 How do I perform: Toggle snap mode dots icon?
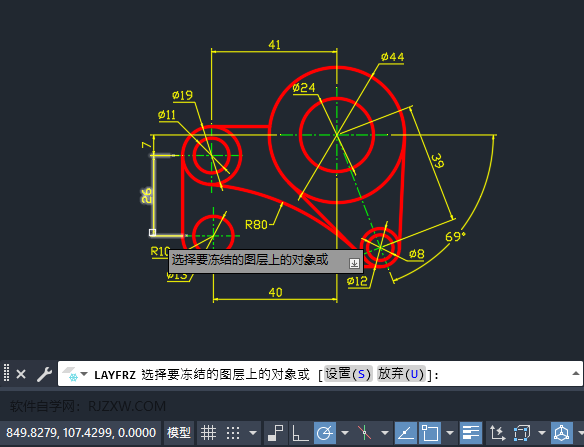(233, 433)
